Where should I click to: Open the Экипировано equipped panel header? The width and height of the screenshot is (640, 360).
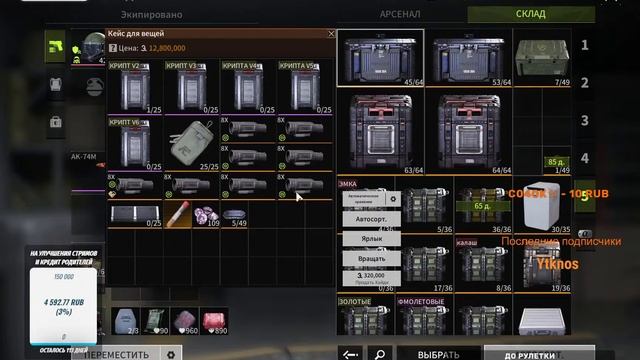(x=151, y=15)
